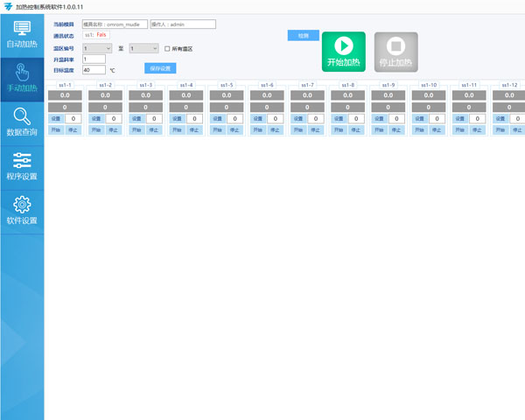
Task: Open 数据查询 magnifier icon
Action: click(22, 116)
